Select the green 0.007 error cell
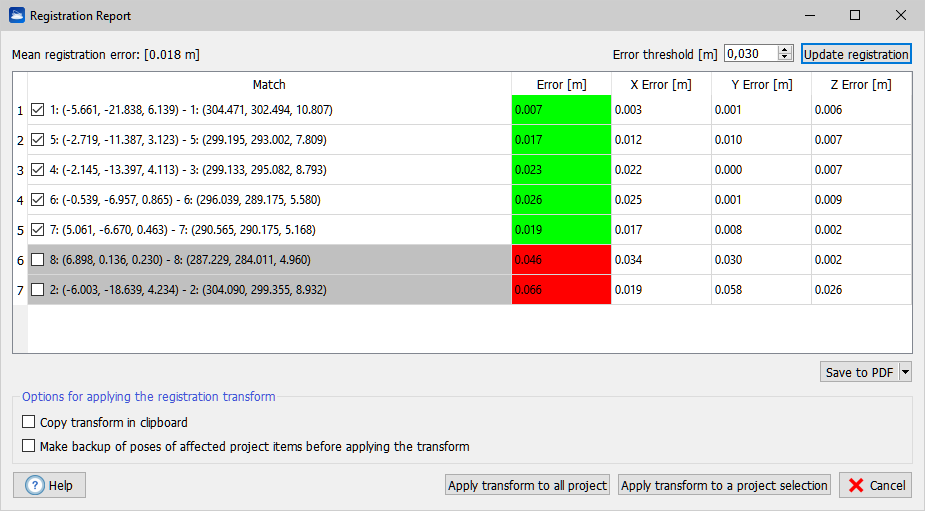The height and width of the screenshot is (511, 925). (x=561, y=110)
